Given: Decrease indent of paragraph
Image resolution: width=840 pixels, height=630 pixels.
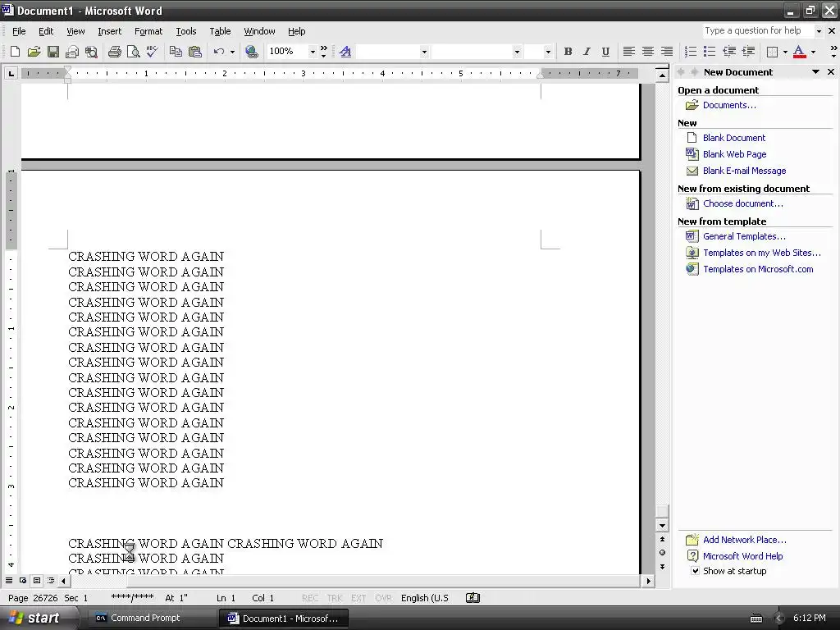Looking at the screenshot, I should 729,52.
